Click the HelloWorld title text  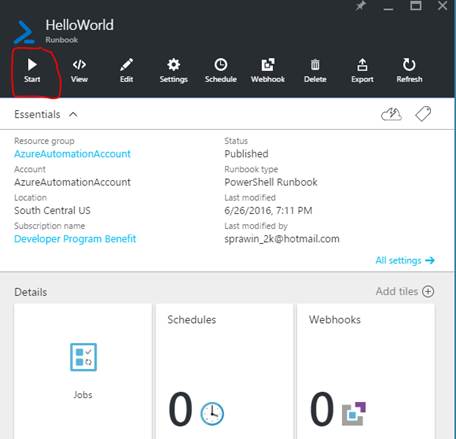pyautogui.click(x=80, y=25)
